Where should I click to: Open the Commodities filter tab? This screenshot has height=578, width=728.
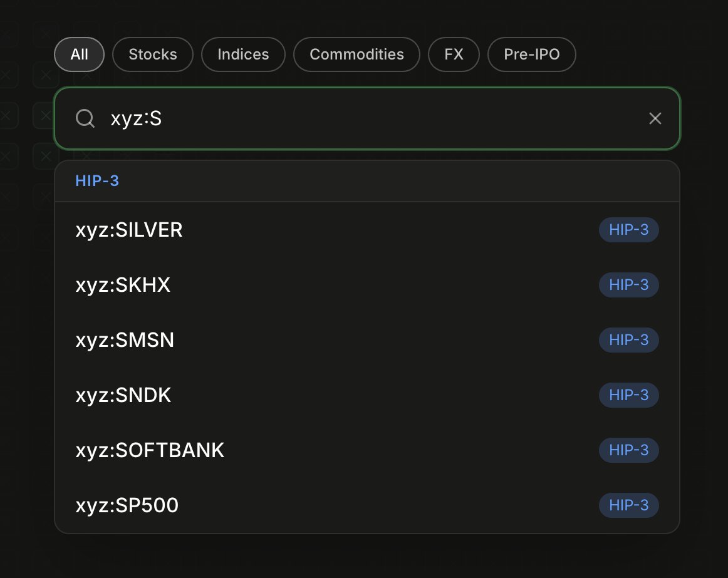coord(356,54)
